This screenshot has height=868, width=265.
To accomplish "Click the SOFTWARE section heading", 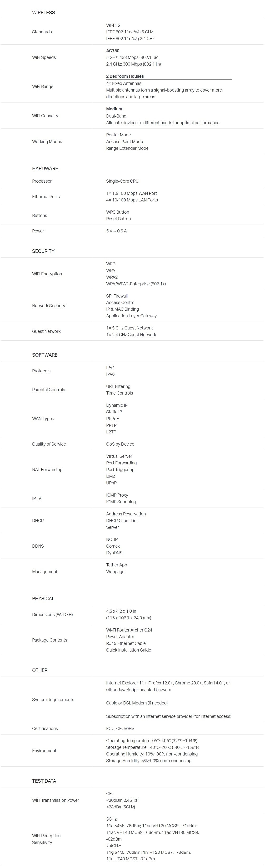I will coord(45,355).
